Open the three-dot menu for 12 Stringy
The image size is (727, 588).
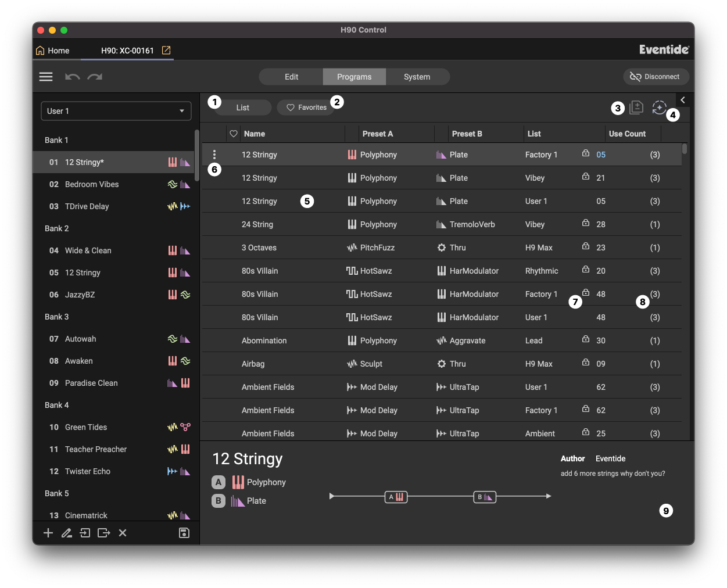pos(214,155)
